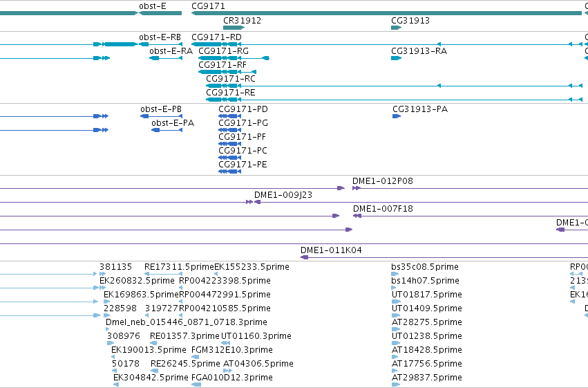Select EST UT01238.5prime
Viewport: 588px width, 388px height.
[x=427, y=336]
